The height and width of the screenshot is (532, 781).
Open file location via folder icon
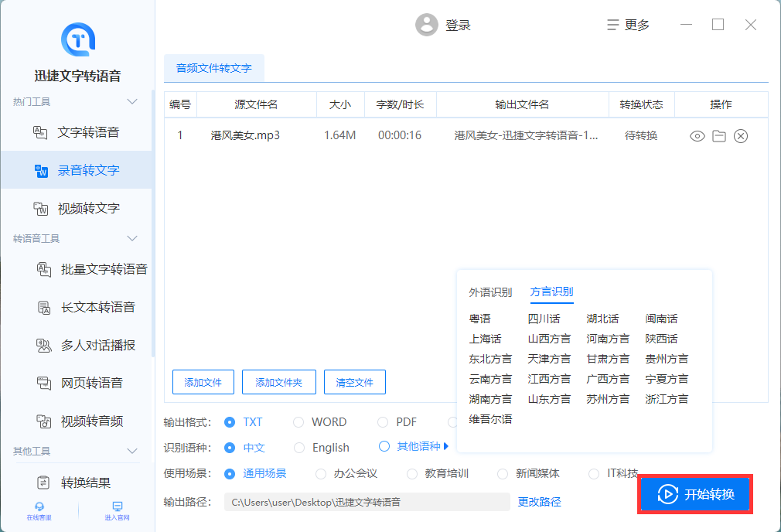[718, 135]
